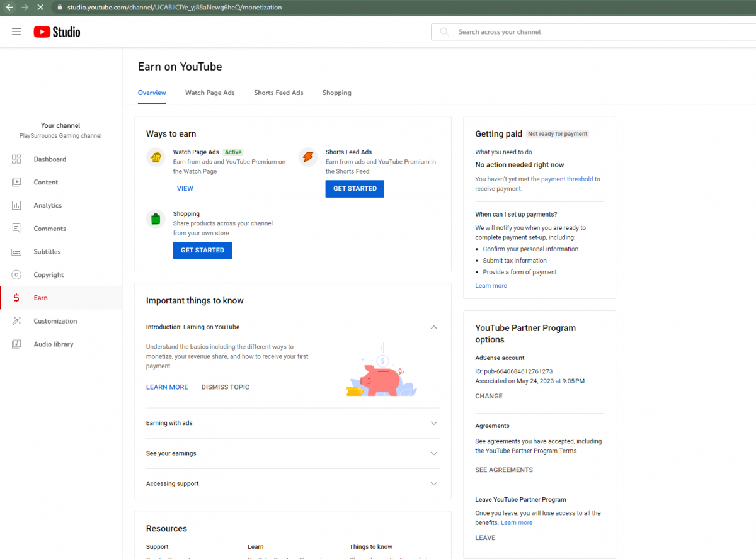Stop page loading in the browser toolbar
The width and height of the screenshot is (756, 559).
tap(40, 8)
